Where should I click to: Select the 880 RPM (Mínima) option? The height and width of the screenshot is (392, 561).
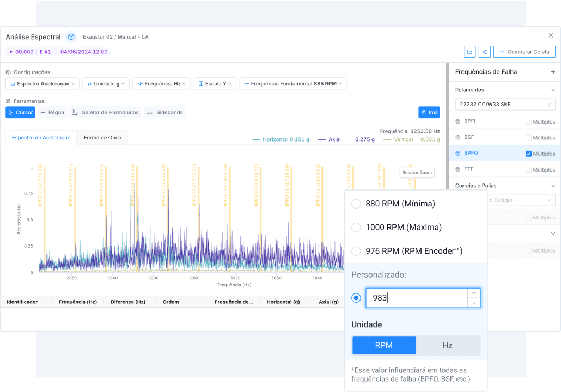[356, 204]
